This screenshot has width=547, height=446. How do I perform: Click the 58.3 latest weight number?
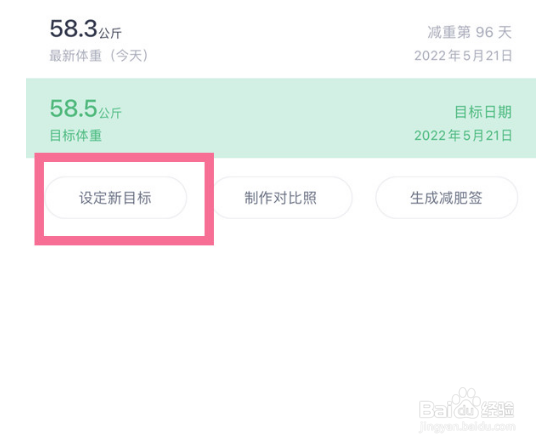point(73,29)
